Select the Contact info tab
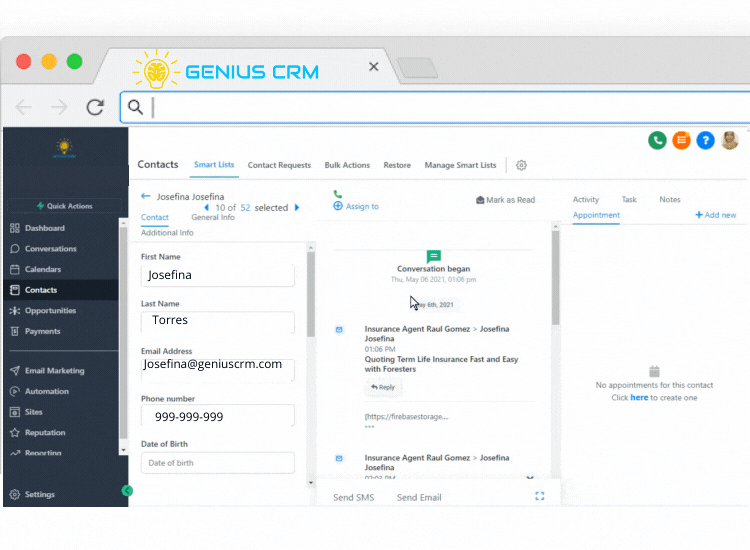 pos(154,217)
